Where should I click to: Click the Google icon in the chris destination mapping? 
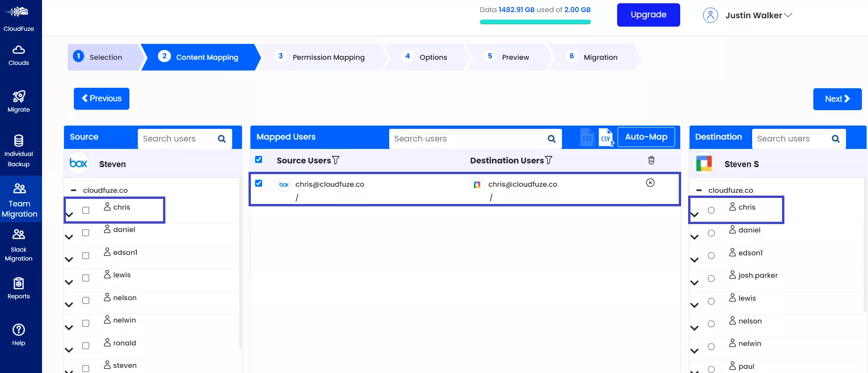(477, 185)
